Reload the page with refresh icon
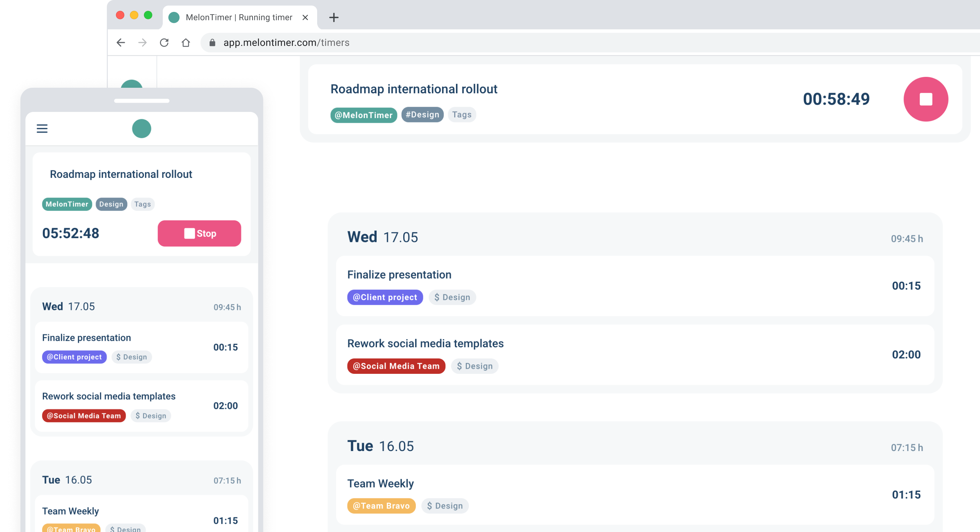Viewport: 980px width, 532px height. (x=164, y=43)
